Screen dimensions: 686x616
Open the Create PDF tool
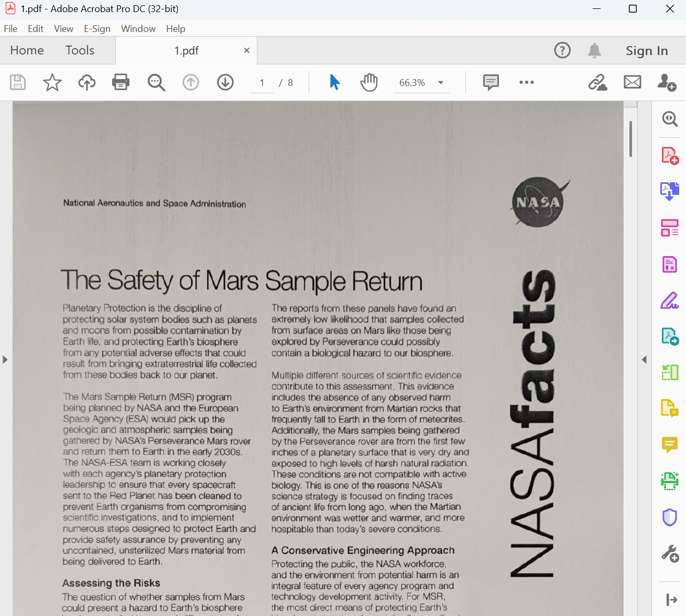pyautogui.click(x=670, y=156)
